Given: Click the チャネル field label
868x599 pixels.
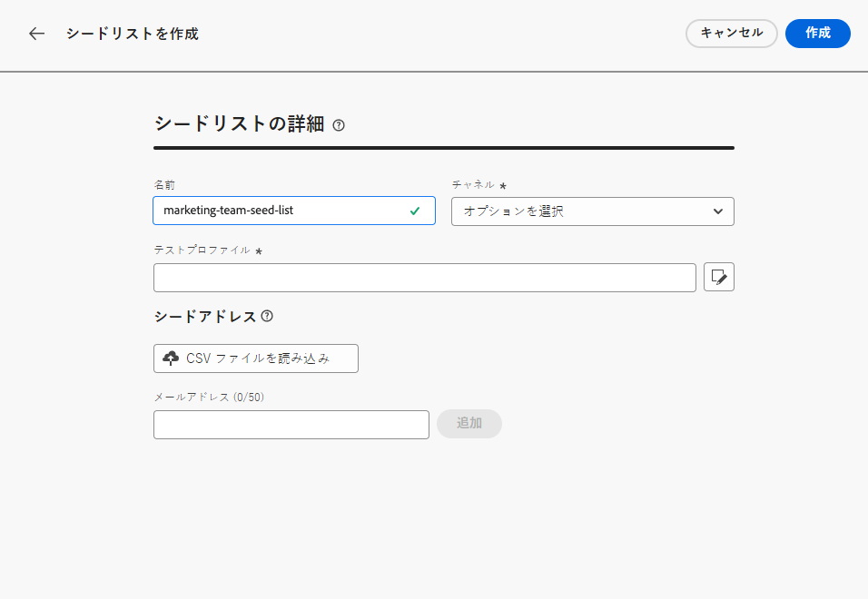Looking at the screenshot, I should [x=473, y=185].
